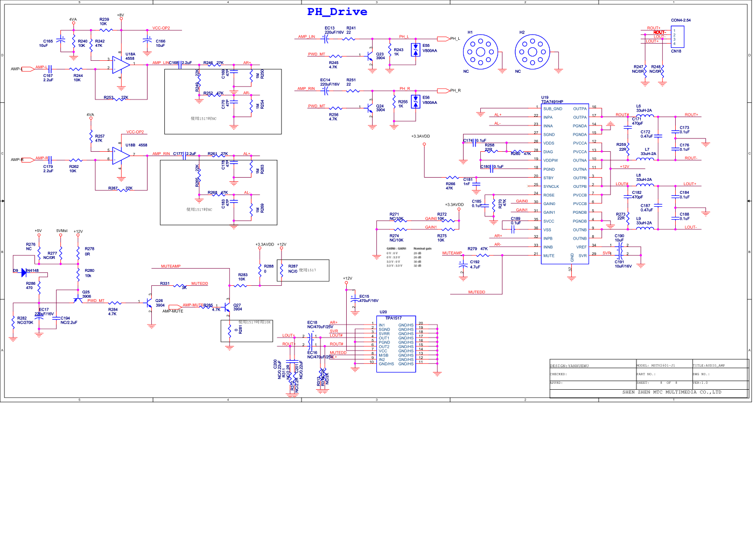
Task: Click resistor R274 NC/10K label
Action: (x=396, y=238)
